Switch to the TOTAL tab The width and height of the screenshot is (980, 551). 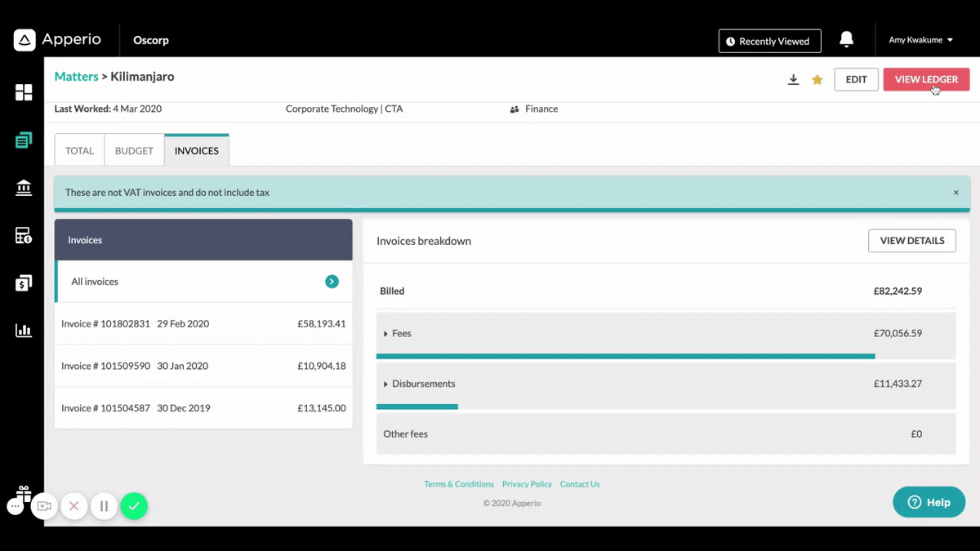coord(79,150)
